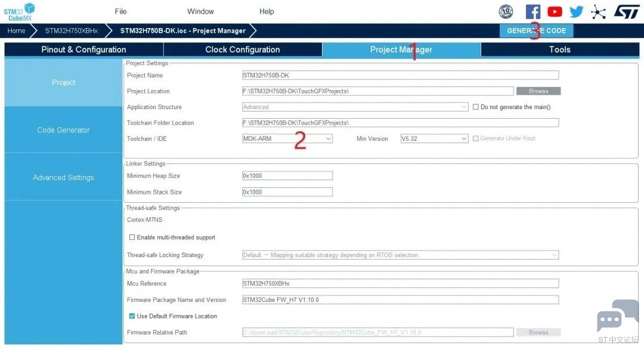Open the YouTube icon link
The image size is (644, 349).
555,11
